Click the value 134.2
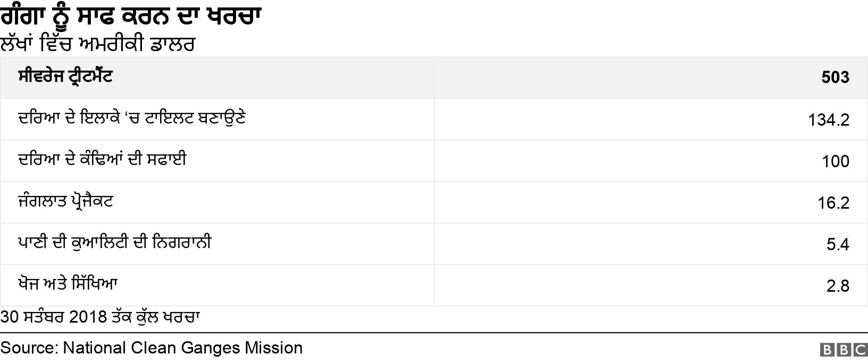The height and width of the screenshot is (362, 868). click(828, 120)
